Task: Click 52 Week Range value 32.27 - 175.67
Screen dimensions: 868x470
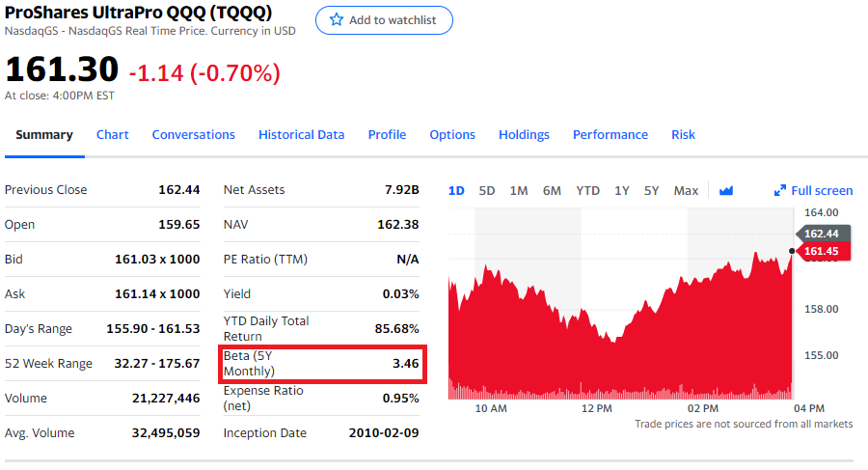Action: (156, 364)
